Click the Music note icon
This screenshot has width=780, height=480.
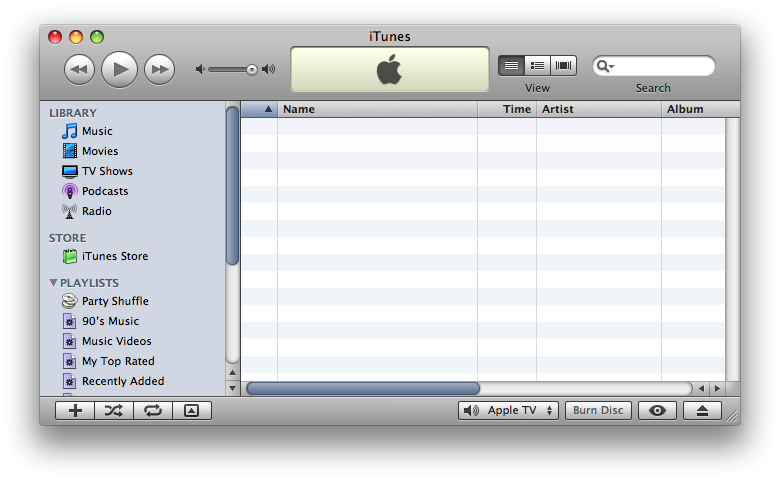click(x=70, y=131)
